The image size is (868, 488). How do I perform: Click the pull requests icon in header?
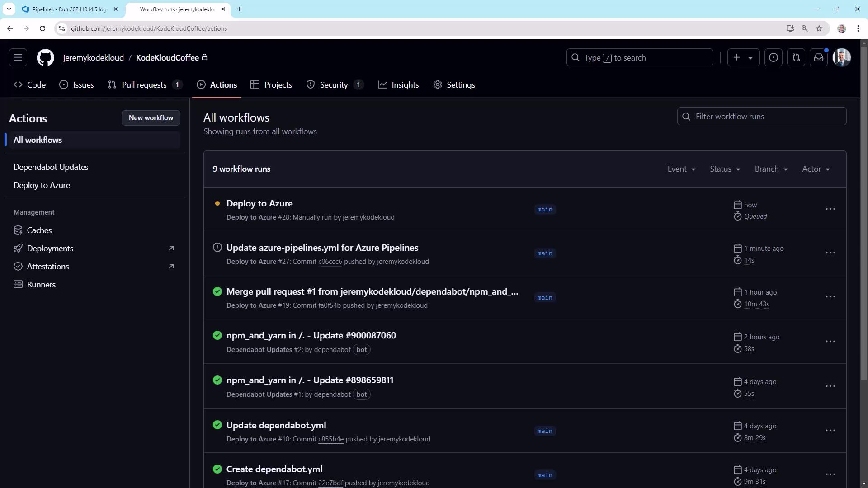coord(796,58)
